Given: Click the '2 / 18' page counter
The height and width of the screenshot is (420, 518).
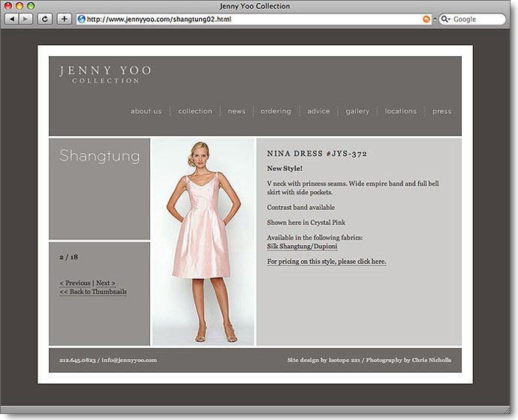Looking at the screenshot, I should pyautogui.click(x=69, y=257).
